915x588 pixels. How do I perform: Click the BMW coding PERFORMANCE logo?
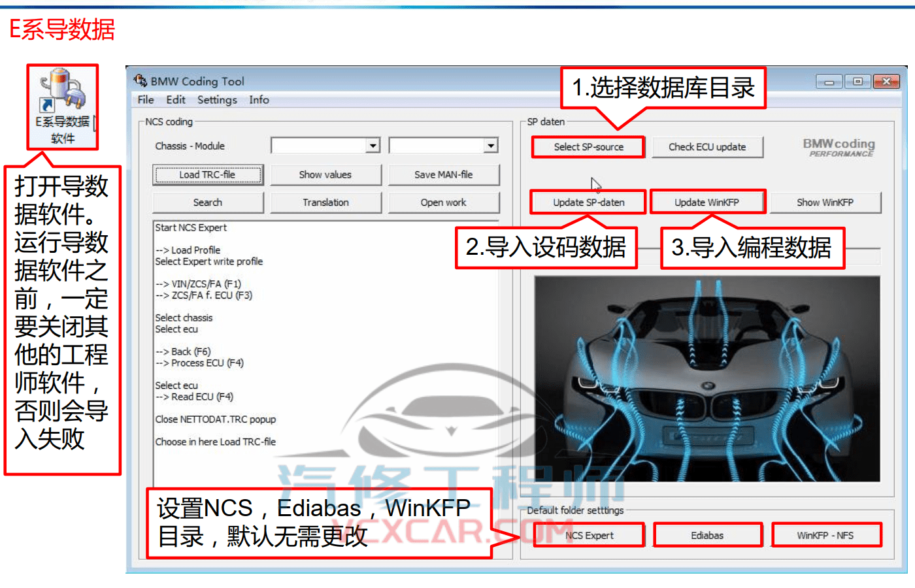(x=837, y=147)
